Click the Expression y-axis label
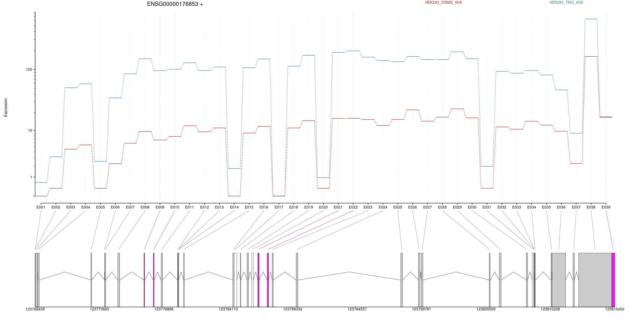The image size is (644, 322). pyautogui.click(x=6, y=108)
